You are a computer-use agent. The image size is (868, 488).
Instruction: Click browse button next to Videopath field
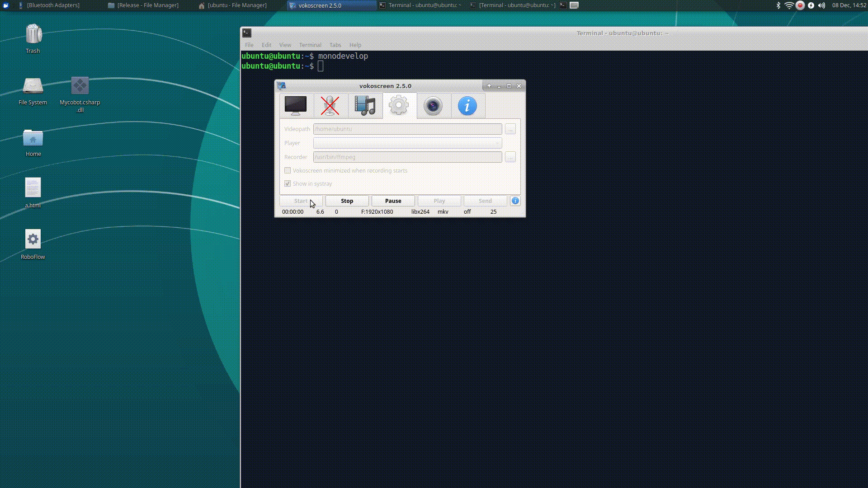[510, 129]
